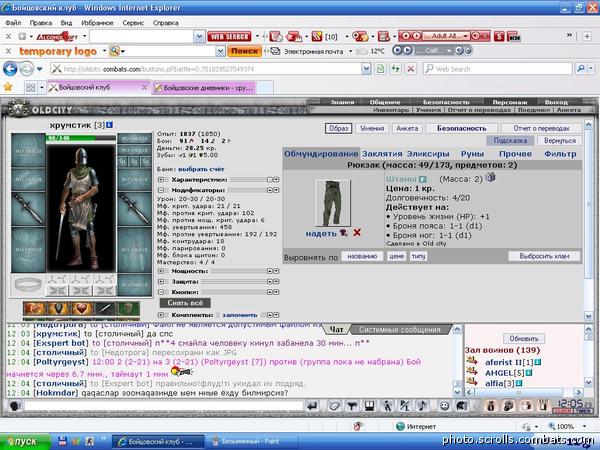Click the Электронная почта envelope icon

[x=275, y=51]
